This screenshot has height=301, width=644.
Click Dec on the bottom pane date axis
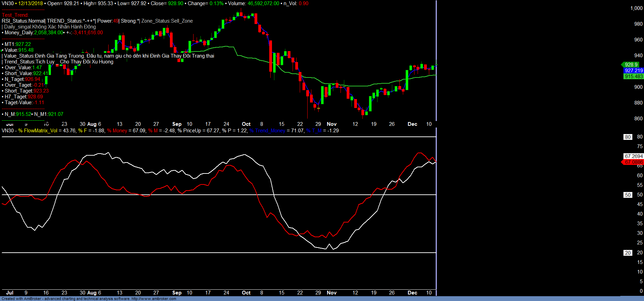click(x=412, y=293)
